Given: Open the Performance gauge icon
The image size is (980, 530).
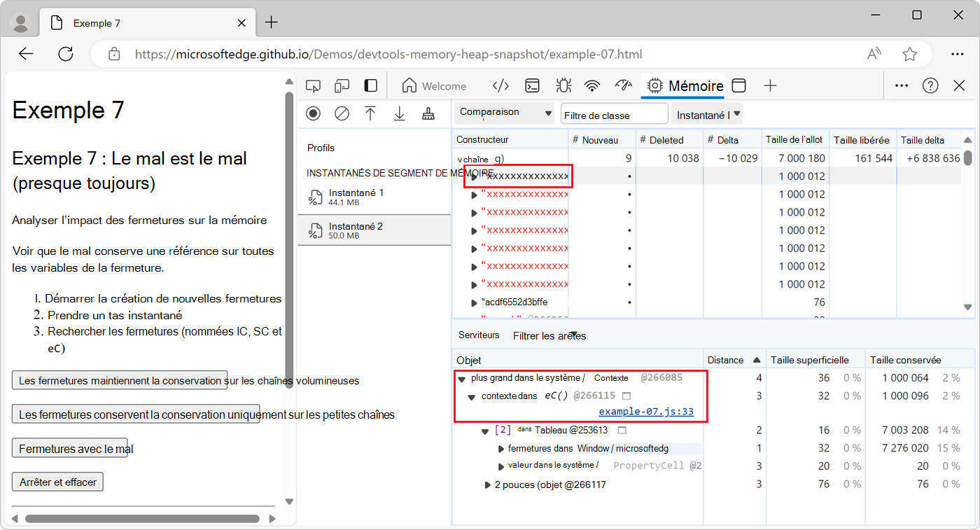Looking at the screenshot, I should click(x=623, y=86).
